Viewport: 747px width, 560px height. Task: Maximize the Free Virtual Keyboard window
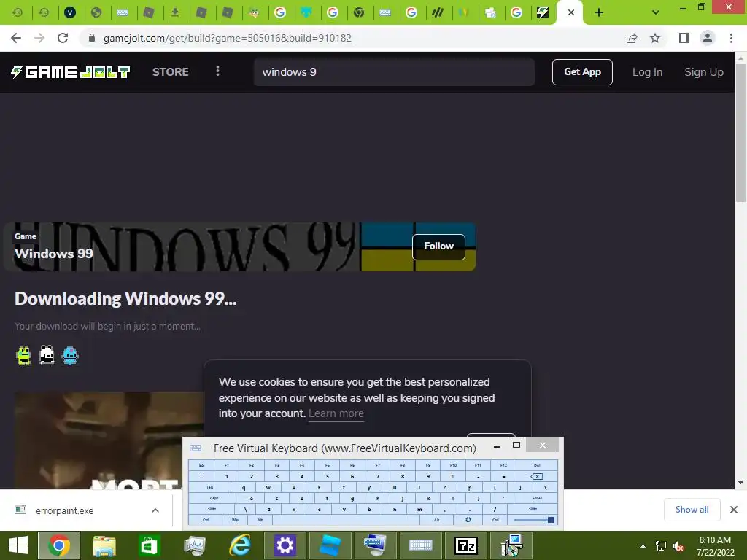(516, 445)
